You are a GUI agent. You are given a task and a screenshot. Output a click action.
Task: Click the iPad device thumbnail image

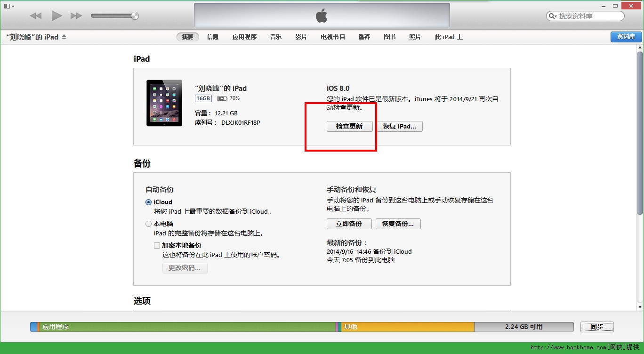pyautogui.click(x=164, y=103)
